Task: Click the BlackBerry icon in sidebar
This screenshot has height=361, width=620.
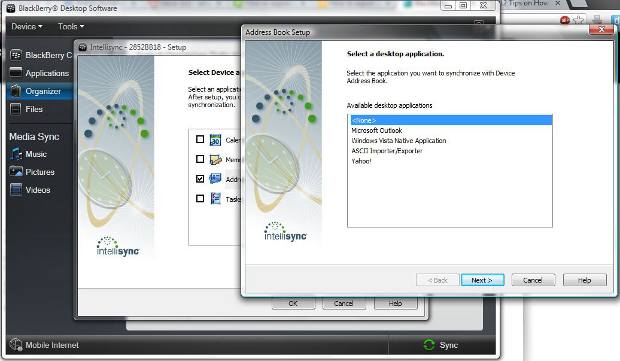Action: tap(15, 55)
